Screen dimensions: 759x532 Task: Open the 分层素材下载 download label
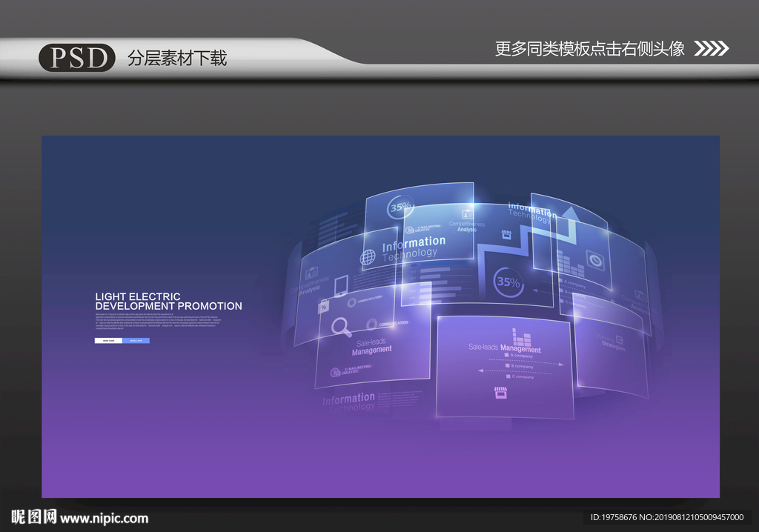pyautogui.click(x=177, y=58)
